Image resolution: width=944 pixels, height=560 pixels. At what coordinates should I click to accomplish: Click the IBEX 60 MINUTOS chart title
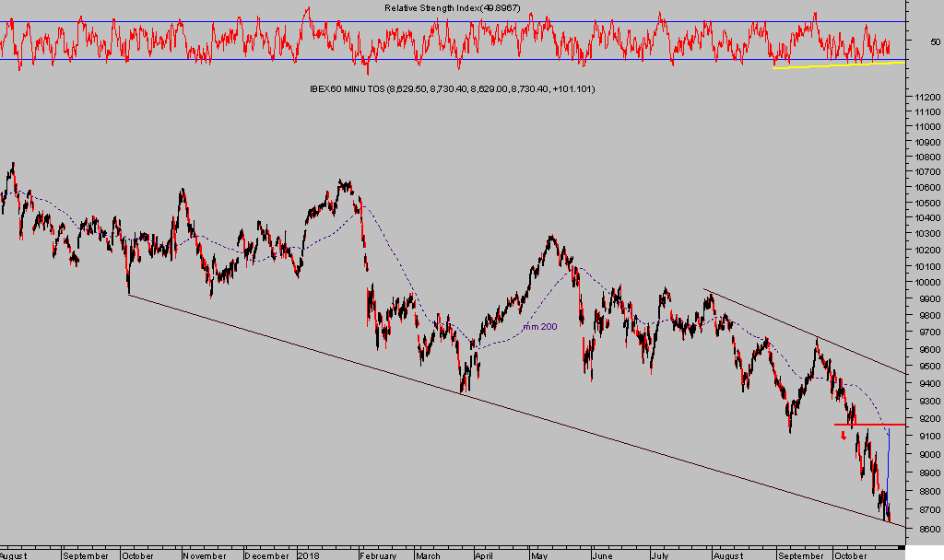pos(452,89)
